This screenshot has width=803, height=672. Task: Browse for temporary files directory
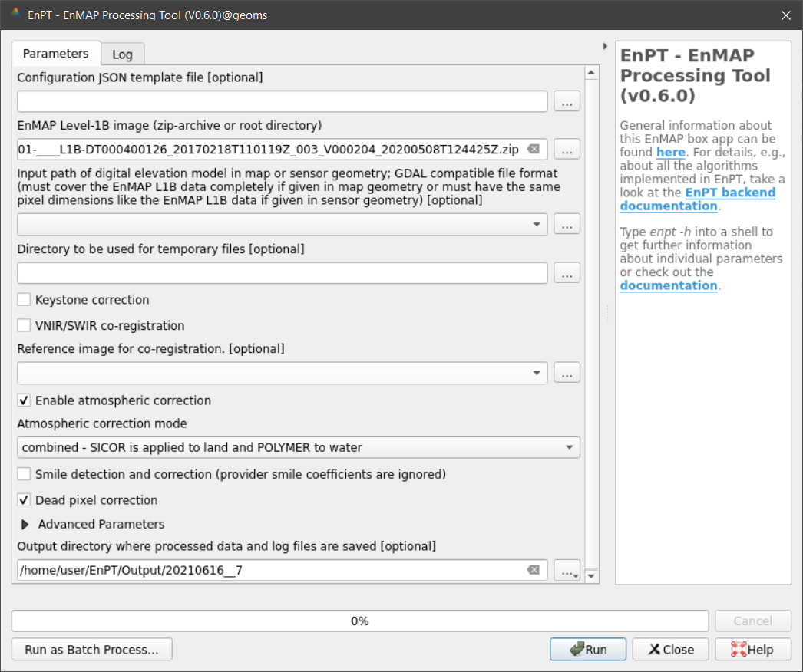[567, 273]
